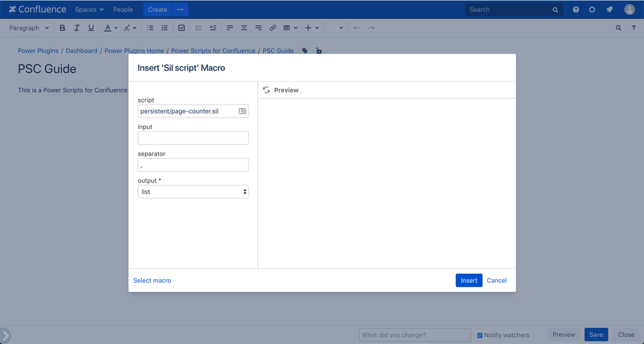Click the redo icon
Viewport: 644px width, 344px height.
pos(371,28)
